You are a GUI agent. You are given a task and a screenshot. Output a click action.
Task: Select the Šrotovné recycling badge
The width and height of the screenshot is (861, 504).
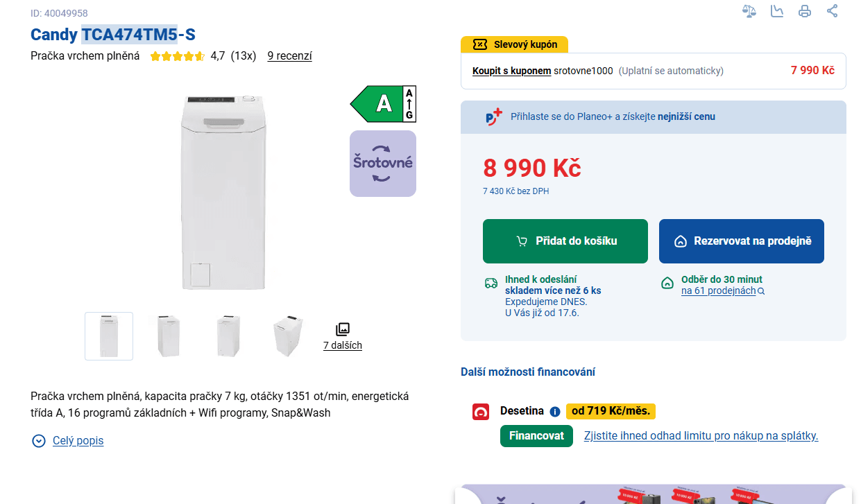[383, 163]
